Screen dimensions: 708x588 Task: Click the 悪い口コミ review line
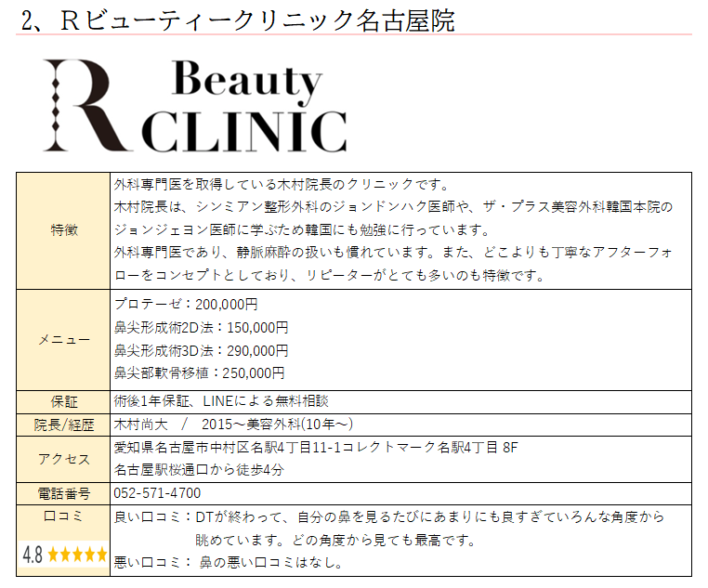[x=228, y=562]
